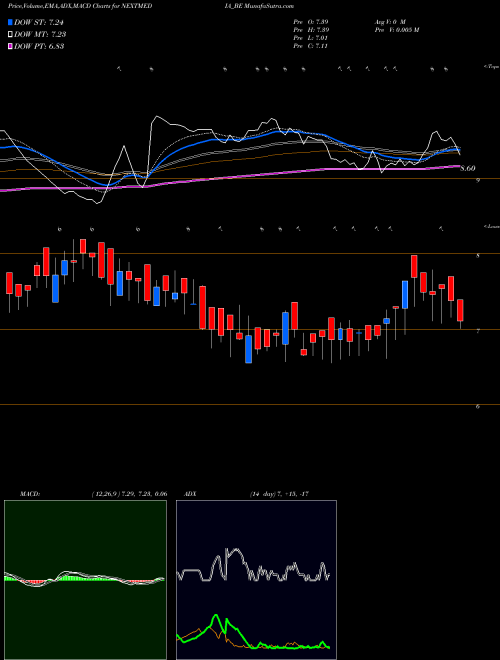Select the 'DOW MT: 7.23' legend label
Image resolution: width=500 pixels, height=660 pixels.
[x=40, y=34]
